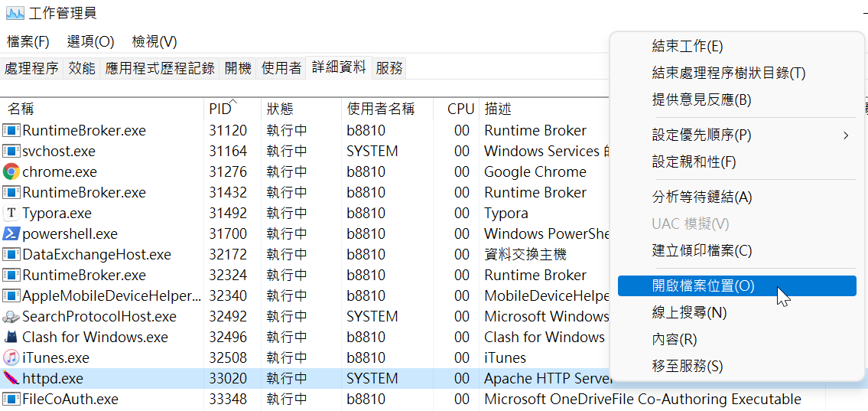Select the svchost.exe row name
868x411 pixels.
(59, 152)
